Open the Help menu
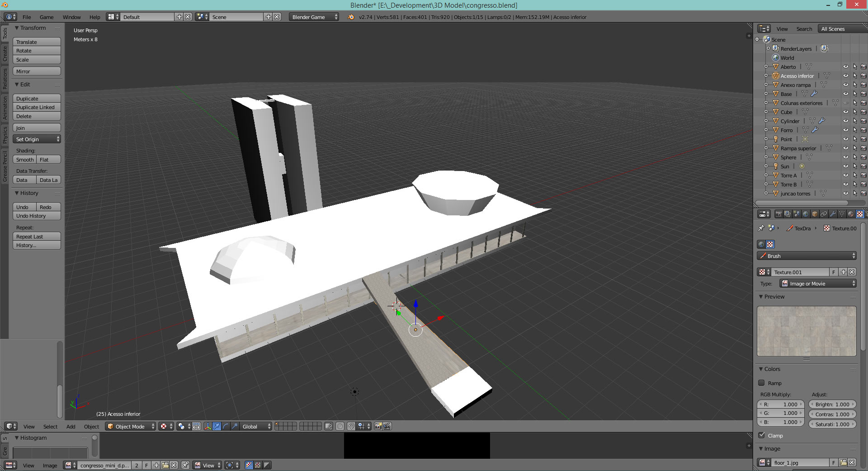 tap(94, 17)
